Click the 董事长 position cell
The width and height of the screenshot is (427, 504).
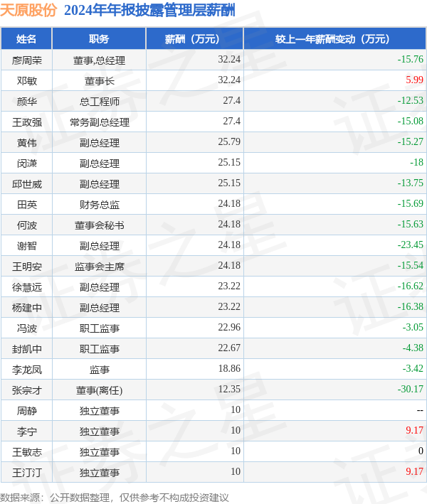99,80
